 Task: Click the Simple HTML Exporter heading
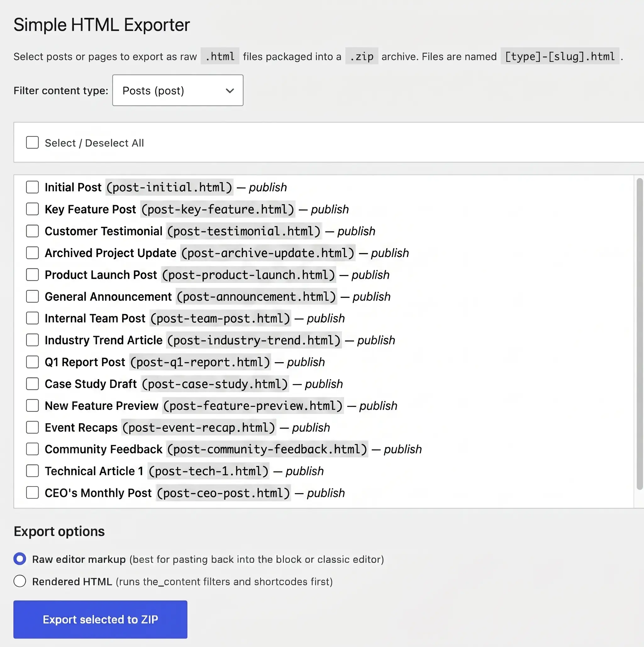(x=102, y=25)
